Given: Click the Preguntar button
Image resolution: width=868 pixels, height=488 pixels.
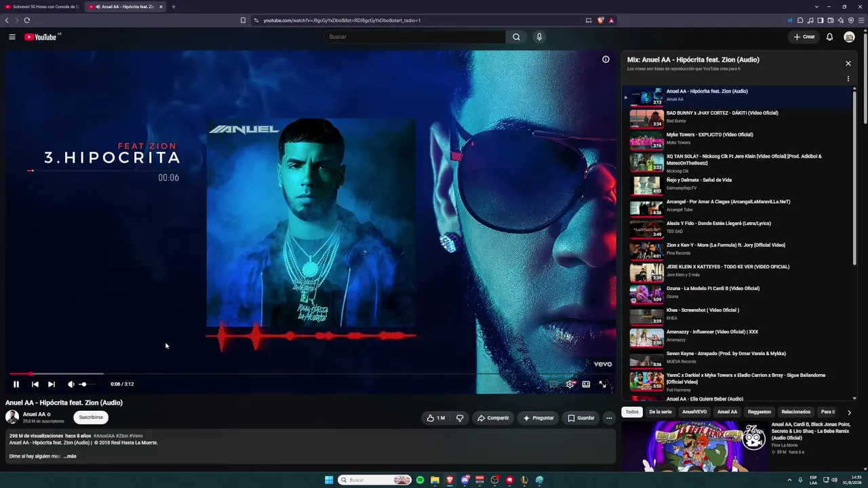Looking at the screenshot, I should coord(538,418).
